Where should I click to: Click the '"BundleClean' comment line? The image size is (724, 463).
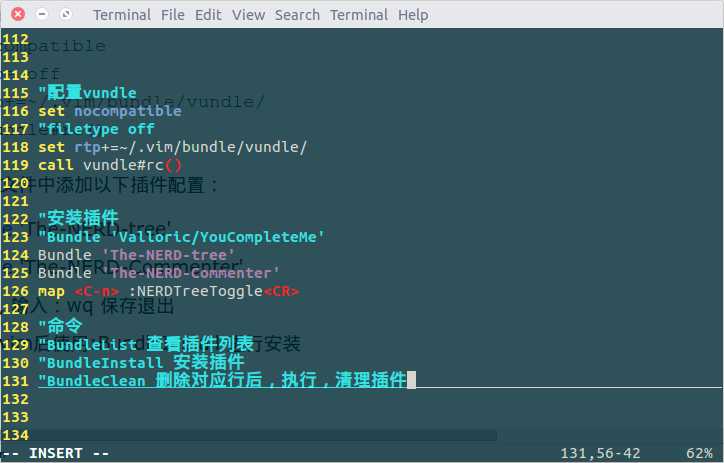click(x=222, y=381)
